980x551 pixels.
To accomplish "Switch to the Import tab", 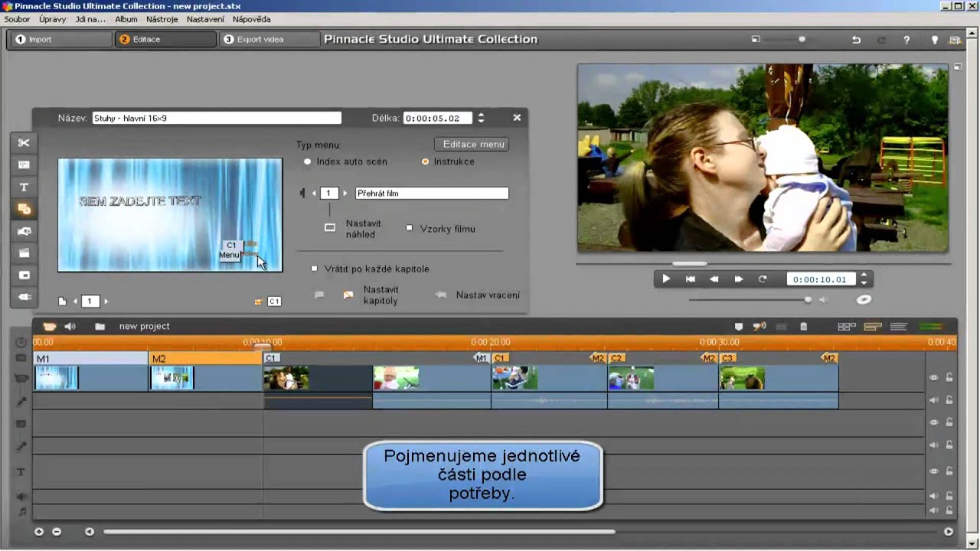I will [x=60, y=39].
